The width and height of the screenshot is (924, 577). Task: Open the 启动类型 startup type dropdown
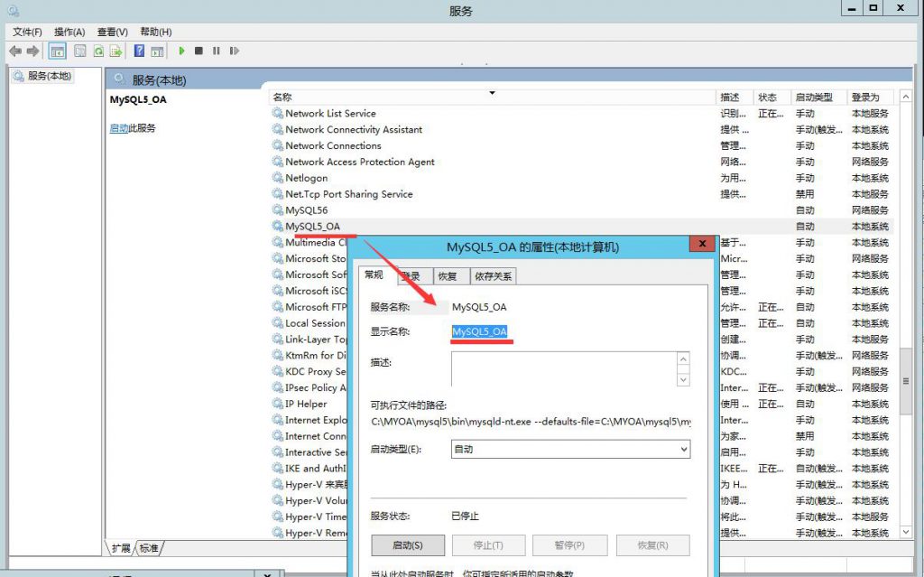point(570,449)
